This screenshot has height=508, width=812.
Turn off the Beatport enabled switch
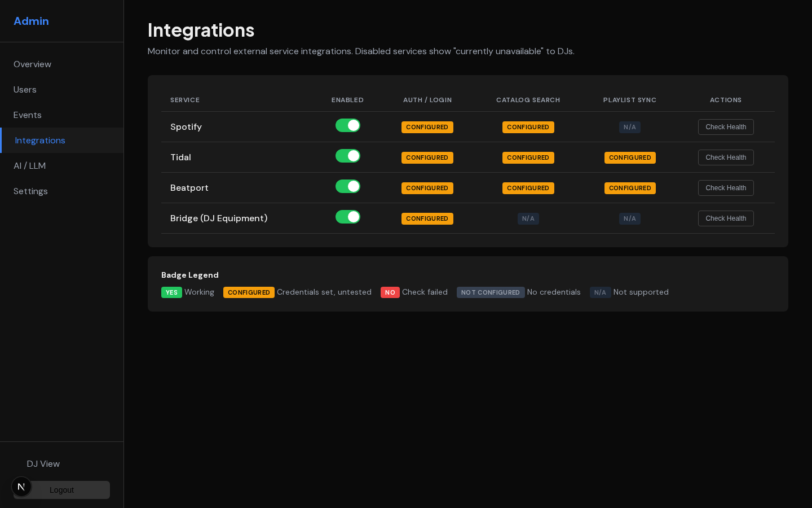(348, 186)
